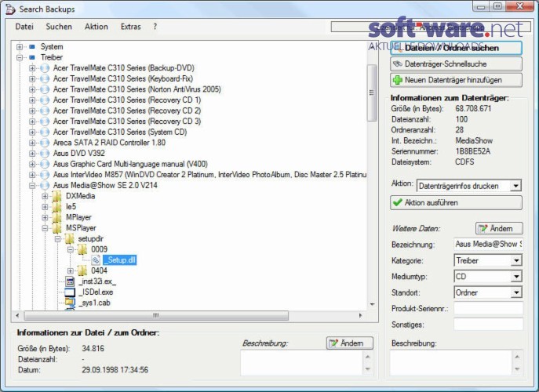The image size is (539, 392).
Task: Expand the 0404 folder node
Action: pyautogui.click(x=71, y=270)
